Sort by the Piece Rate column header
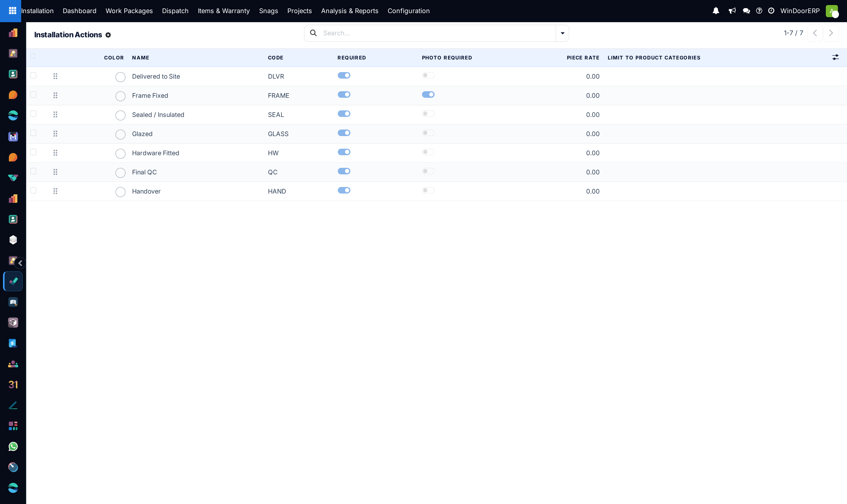This screenshot has height=504, width=847. (583, 58)
